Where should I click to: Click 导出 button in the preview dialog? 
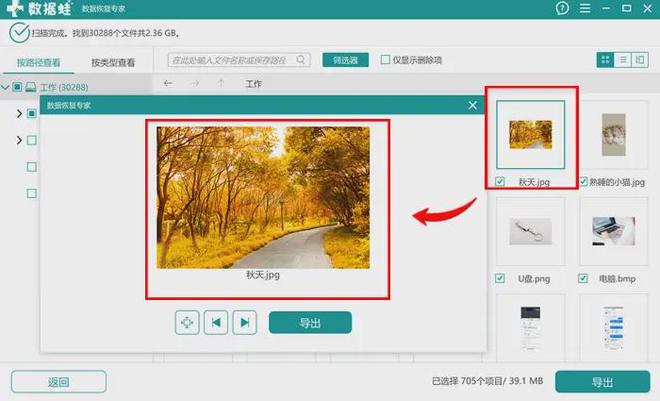310,323
